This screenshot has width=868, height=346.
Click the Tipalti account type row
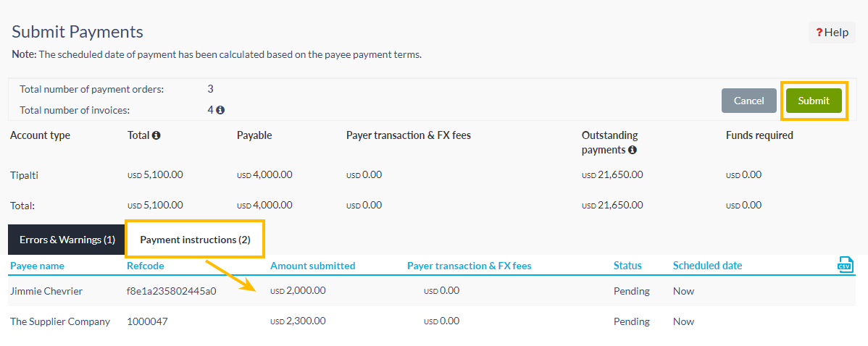coord(25,174)
